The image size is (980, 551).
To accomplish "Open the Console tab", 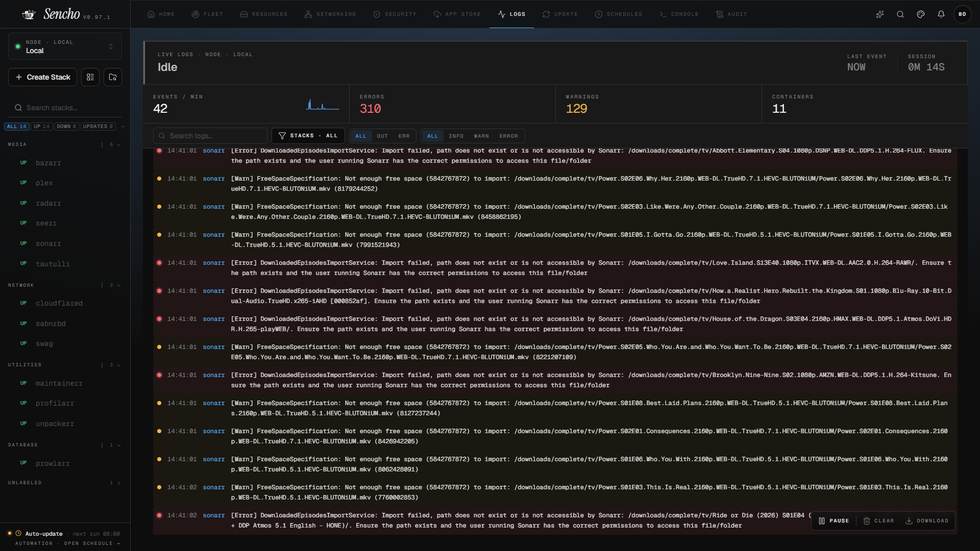I will 679,14.
